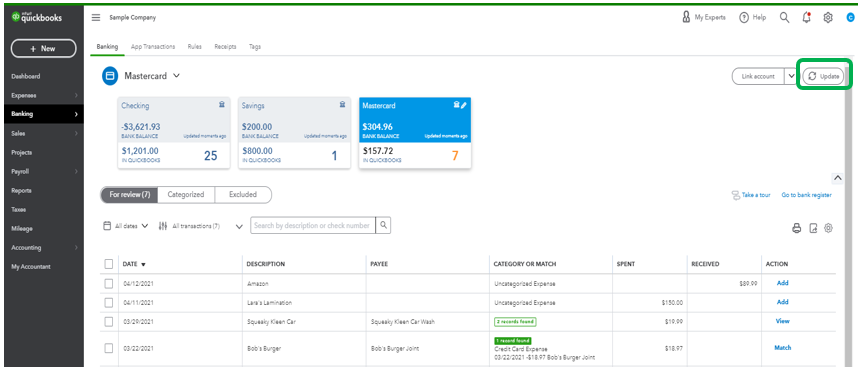Switch to the App Transactions tab
The height and width of the screenshot is (372, 858).
153,47
